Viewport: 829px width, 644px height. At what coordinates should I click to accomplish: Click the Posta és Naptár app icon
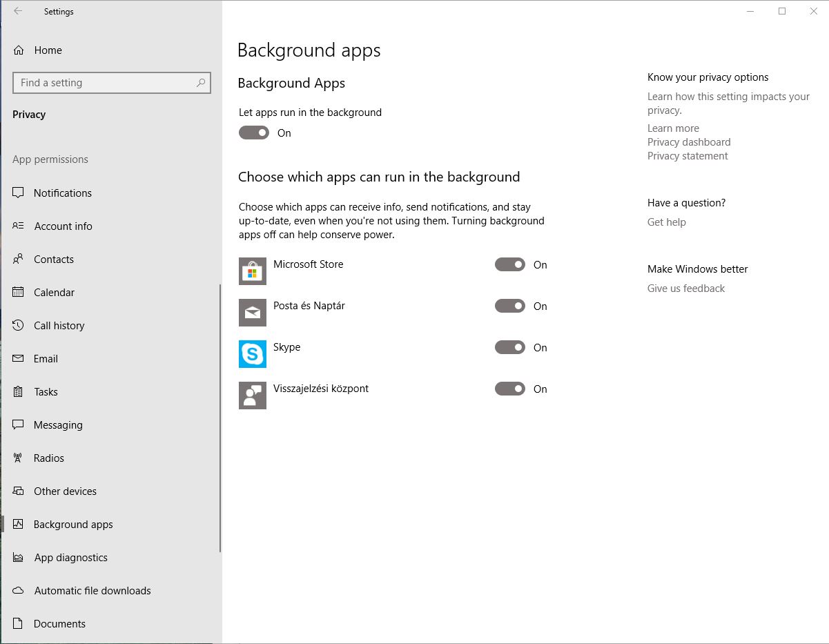click(253, 313)
